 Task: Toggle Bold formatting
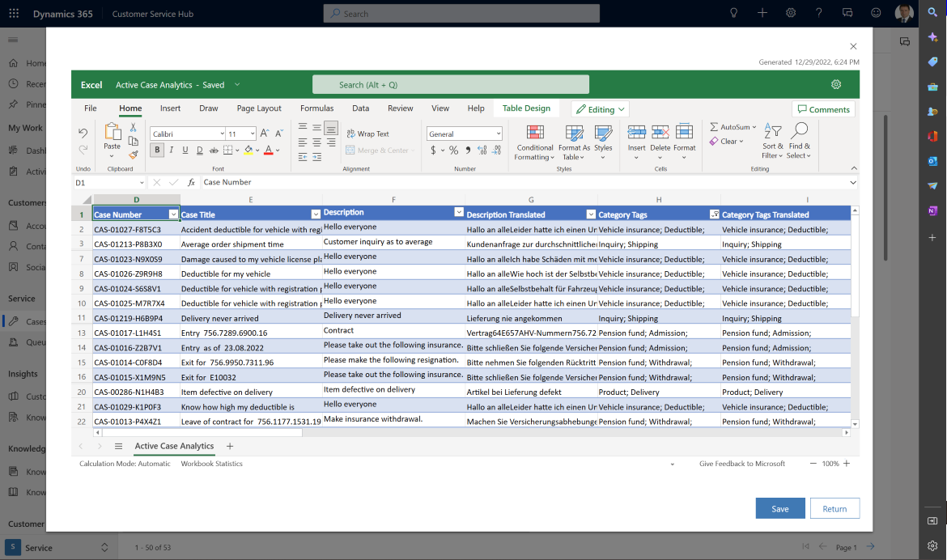[x=157, y=150]
